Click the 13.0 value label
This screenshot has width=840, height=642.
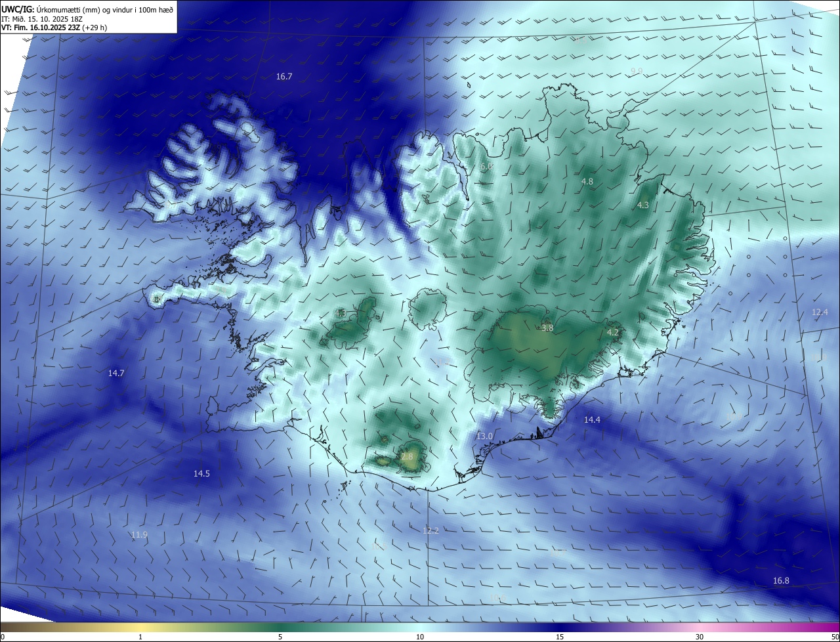click(x=484, y=436)
